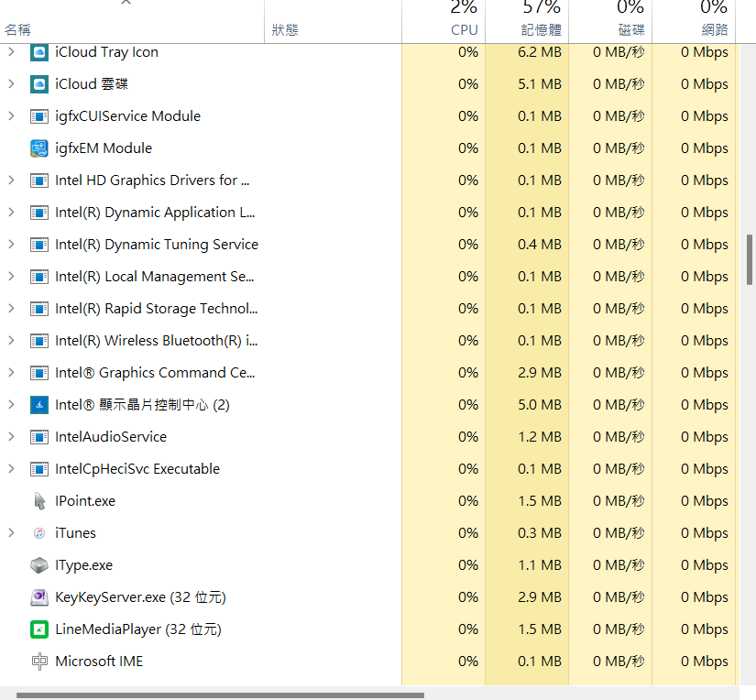756x700 pixels.
Task: Click 5.1 MB memory of iCloud 雲碟
Action: click(540, 84)
